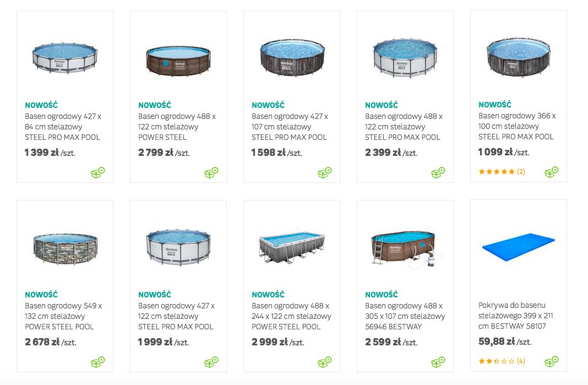This screenshot has width=588, height=385.
Task: Add the 1 598 zł pool to cart
Action: tap(325, 172)
